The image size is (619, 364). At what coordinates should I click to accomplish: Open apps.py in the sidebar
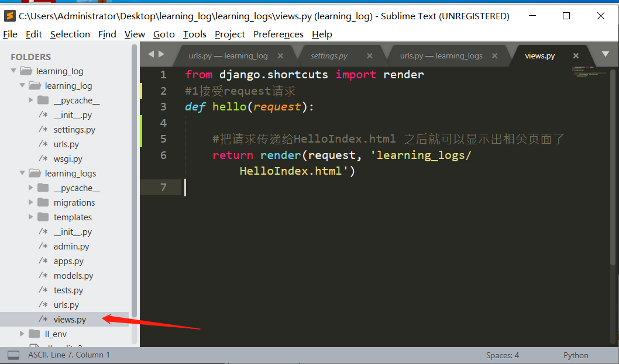click(68, 261)
